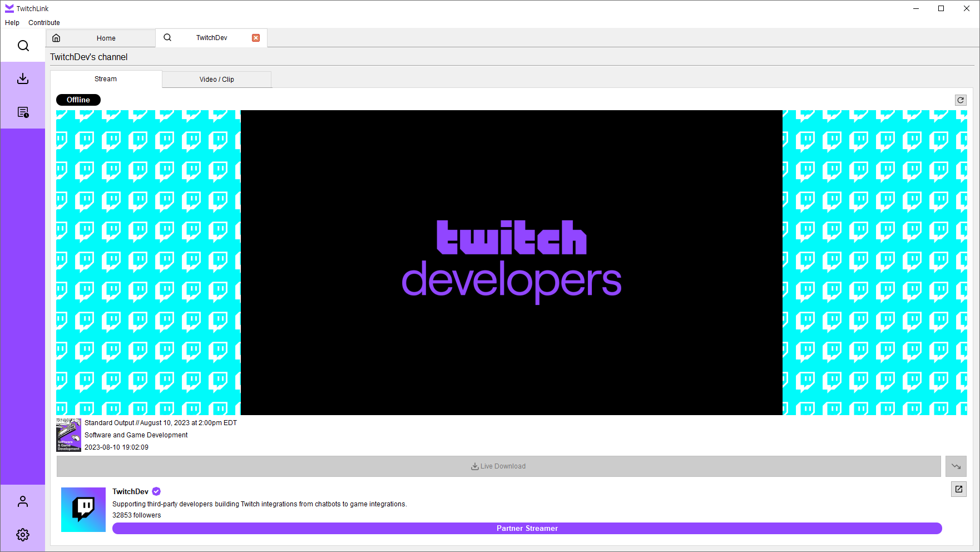
Task: Click the home icon on Home tab
Action: (56, 38)
